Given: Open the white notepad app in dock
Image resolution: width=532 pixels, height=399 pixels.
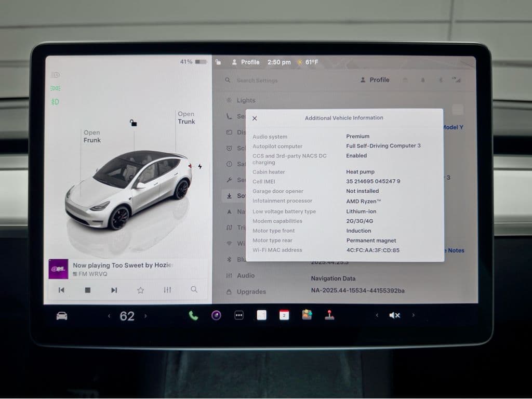Looking at the screenshot, I should coord(261,315).
